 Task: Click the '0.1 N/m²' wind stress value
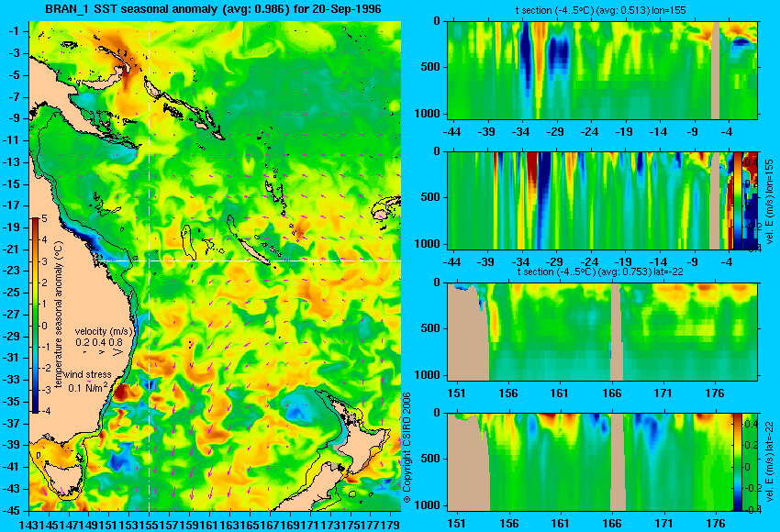[x=88, y=387]
